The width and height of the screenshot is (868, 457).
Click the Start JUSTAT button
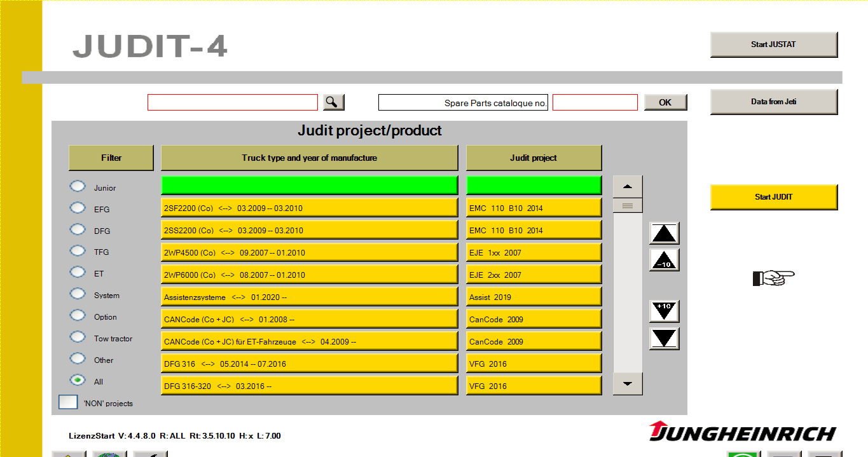pos(774,44)
